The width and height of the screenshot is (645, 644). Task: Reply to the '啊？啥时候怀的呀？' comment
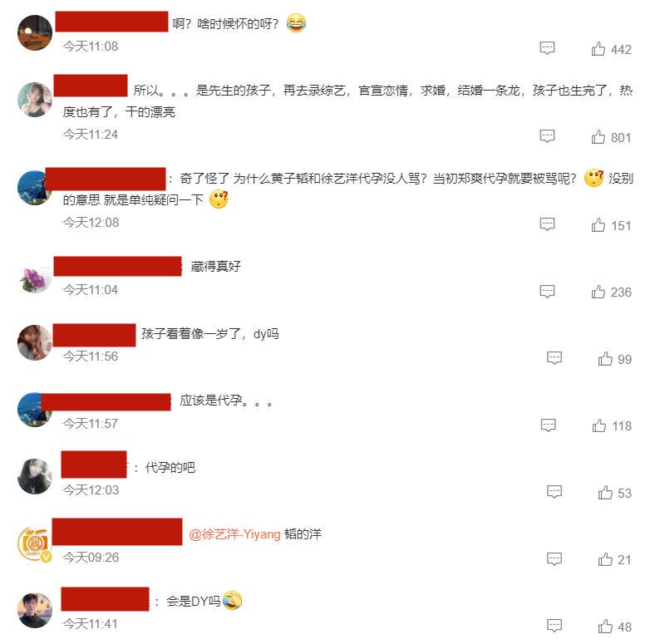pos(547,48)
